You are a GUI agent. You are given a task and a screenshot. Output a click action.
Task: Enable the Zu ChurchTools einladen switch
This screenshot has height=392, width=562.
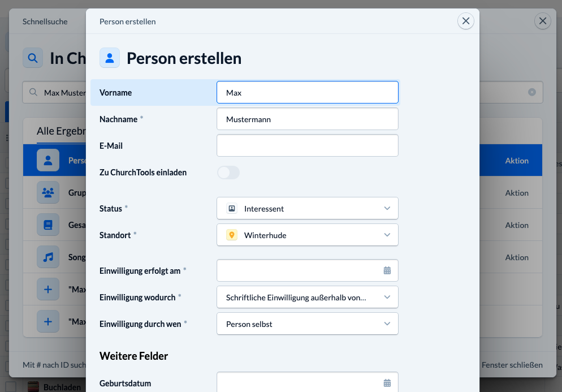[x=228, y=173]
